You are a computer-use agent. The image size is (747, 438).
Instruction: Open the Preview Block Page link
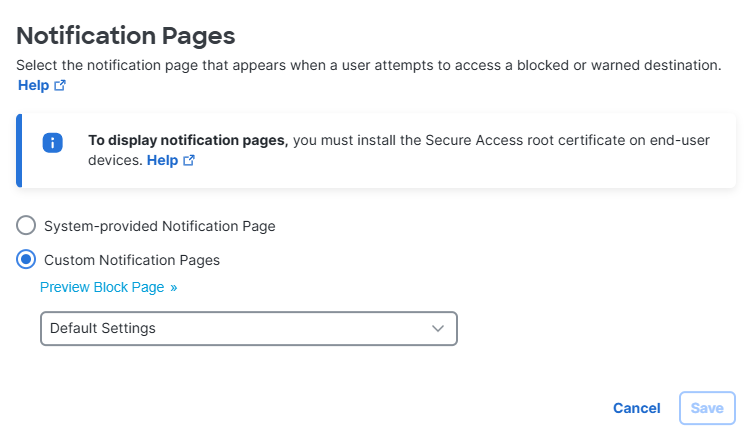pos(102,287)
